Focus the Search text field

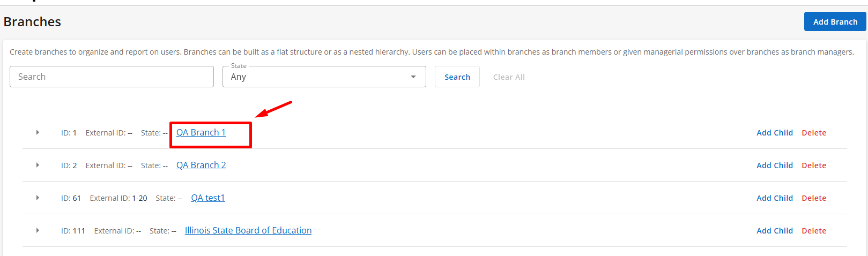coord(112,77)
